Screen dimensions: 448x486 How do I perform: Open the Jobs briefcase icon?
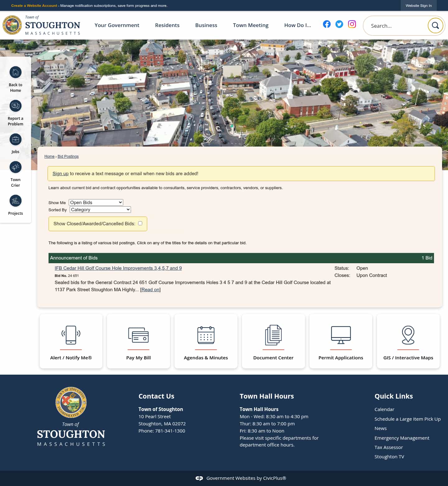point(16,140)
